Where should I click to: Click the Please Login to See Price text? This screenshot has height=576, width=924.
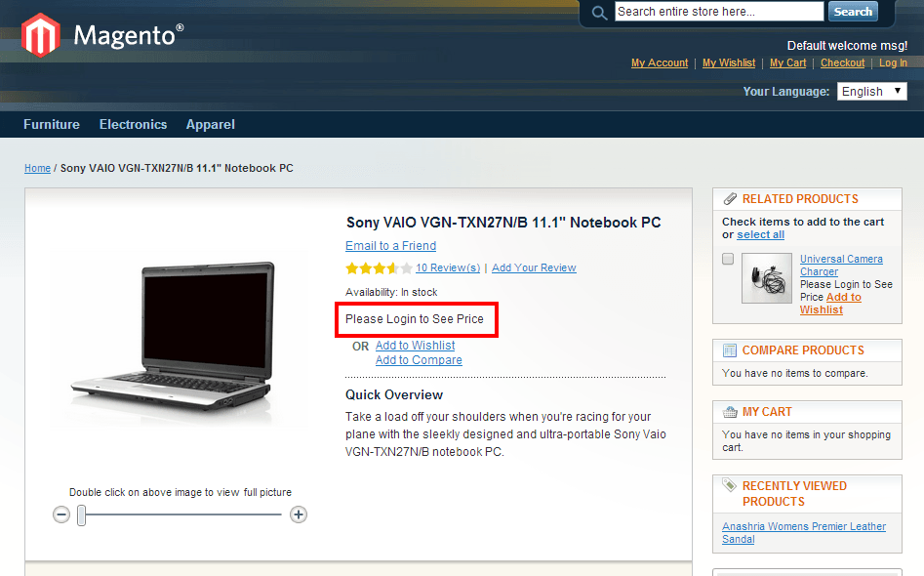pos(415,319)
